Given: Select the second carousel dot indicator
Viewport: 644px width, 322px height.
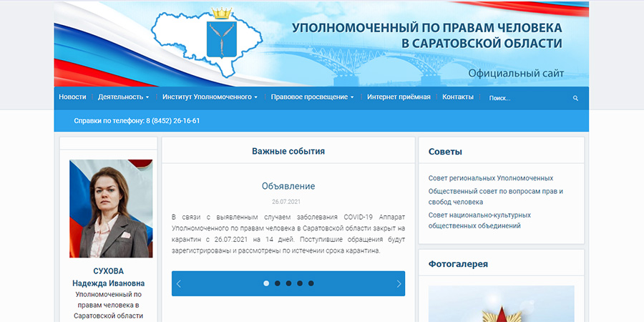Looking at the screenshot, I should tap(278, 283).
